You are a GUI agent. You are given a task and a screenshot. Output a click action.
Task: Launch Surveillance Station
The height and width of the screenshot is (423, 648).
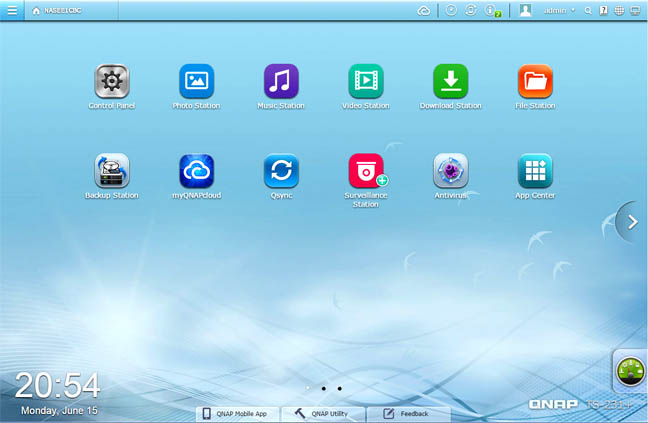coord(366,171)
